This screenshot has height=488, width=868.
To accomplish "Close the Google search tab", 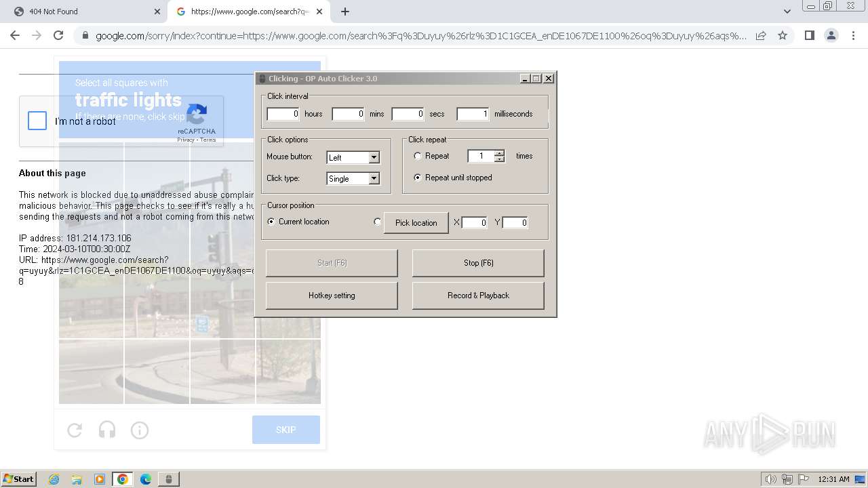I will 319,12.
